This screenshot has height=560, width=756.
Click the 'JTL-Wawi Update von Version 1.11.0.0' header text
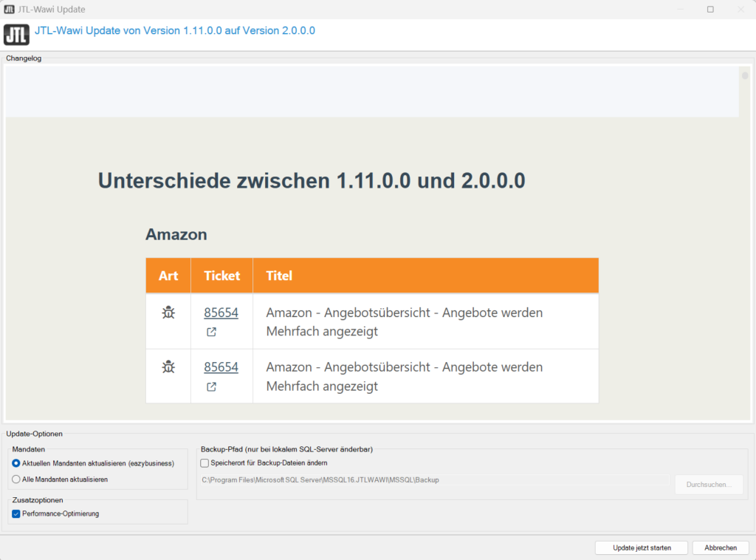[x=174, y=31]
